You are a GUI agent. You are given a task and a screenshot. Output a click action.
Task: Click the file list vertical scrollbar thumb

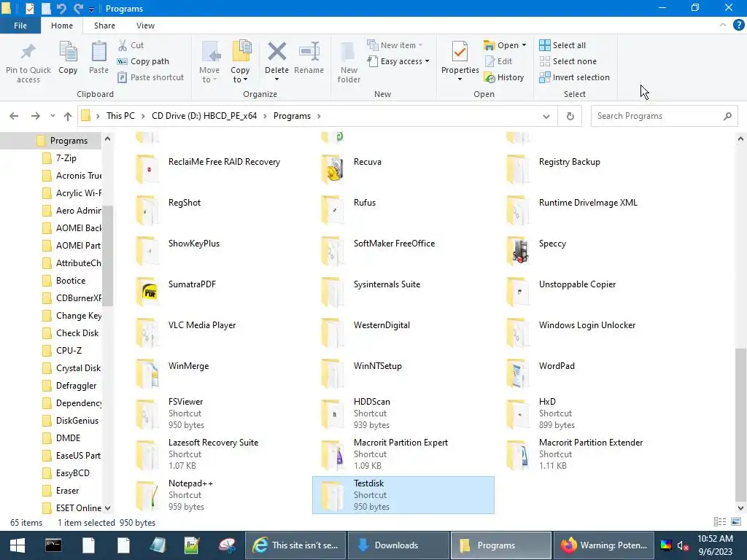coord(740,425)
